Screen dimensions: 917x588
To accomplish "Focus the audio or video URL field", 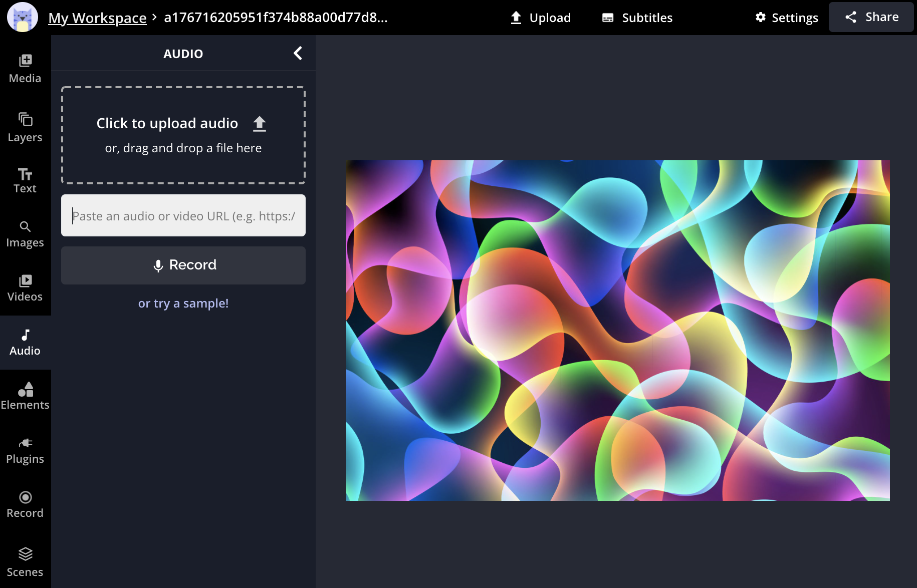I will (183, 216).
